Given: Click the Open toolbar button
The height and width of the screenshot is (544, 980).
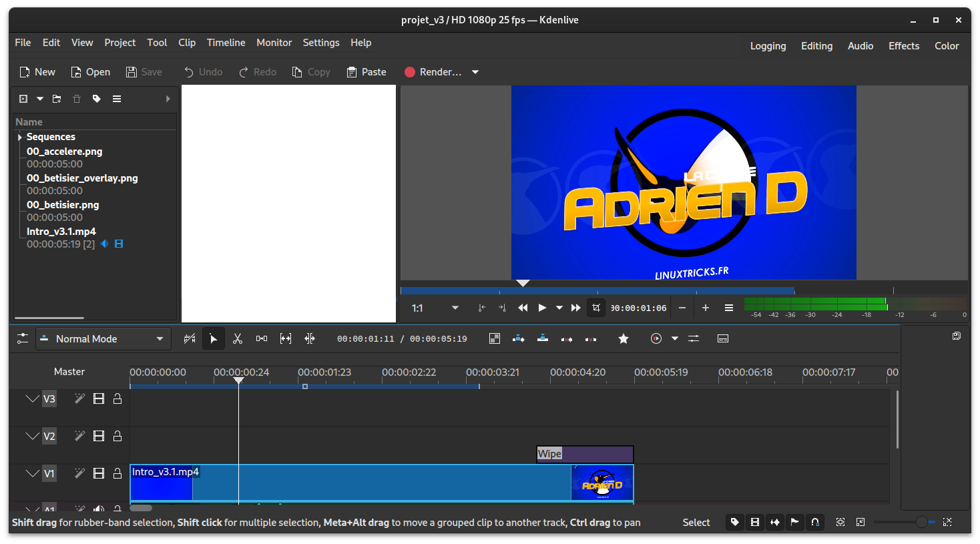Looking at the screenshot, I should tap(90, 72).
